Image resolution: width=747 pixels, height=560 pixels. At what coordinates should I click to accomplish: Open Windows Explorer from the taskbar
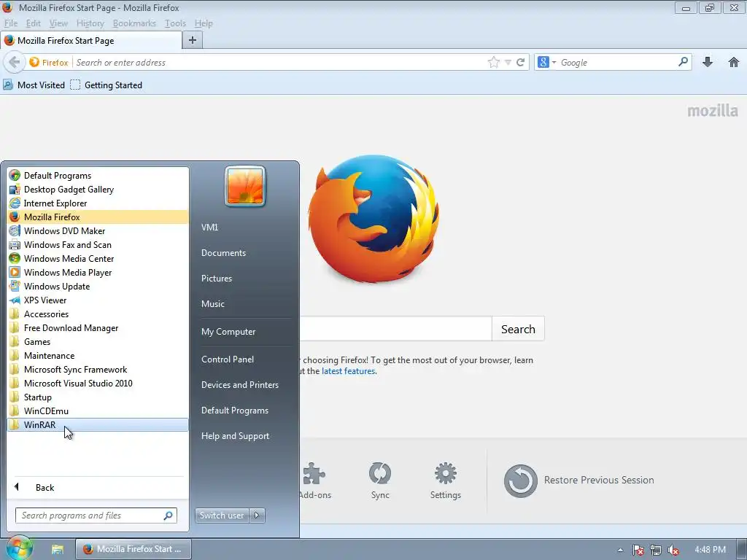click(x=58, y=549)
